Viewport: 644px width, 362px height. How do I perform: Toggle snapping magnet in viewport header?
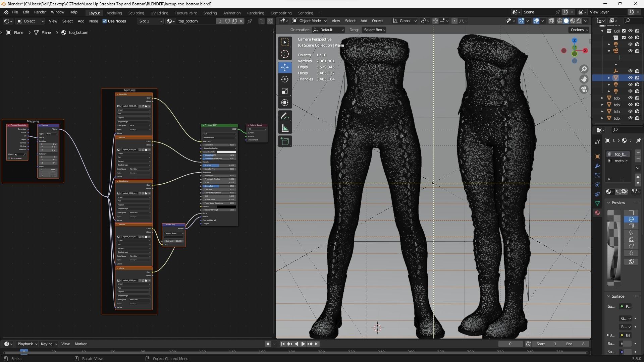[x=435, y=21]
